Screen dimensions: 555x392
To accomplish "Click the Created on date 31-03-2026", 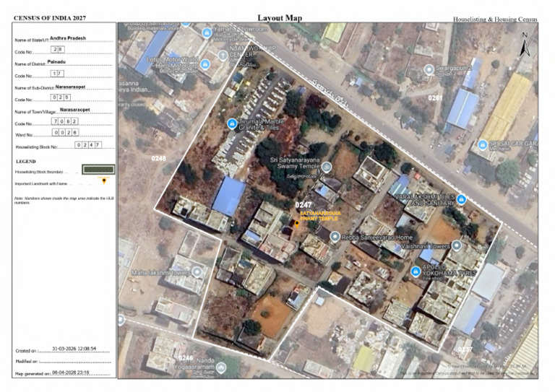I will click(x=74, y=349).
